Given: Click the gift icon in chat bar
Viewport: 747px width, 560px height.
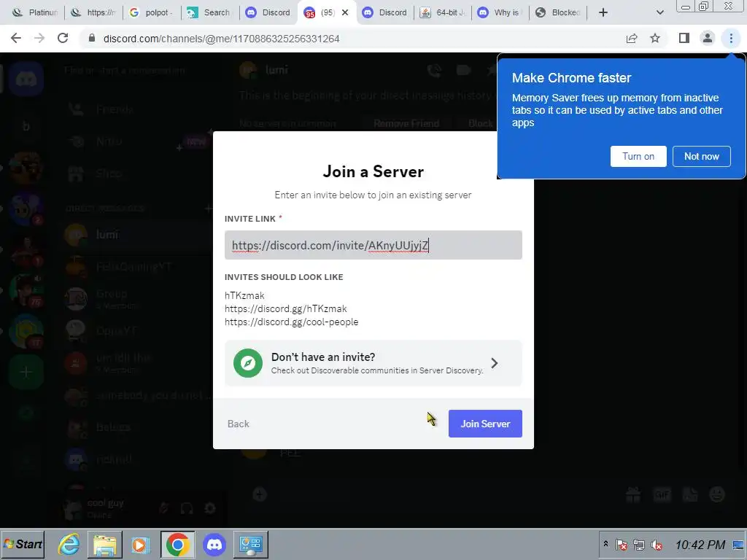Looking at the screenshot, I should pyautogui.click(x=633, y=495).
